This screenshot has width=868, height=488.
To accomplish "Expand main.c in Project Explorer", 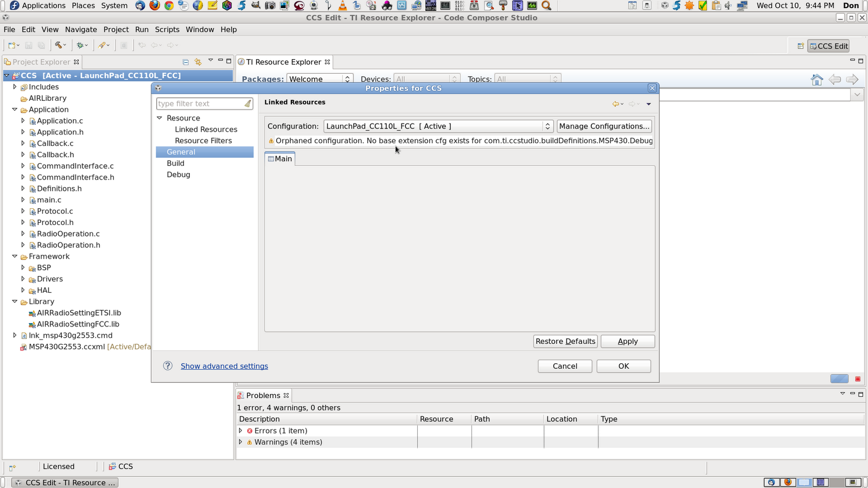I will pos(23,200).
